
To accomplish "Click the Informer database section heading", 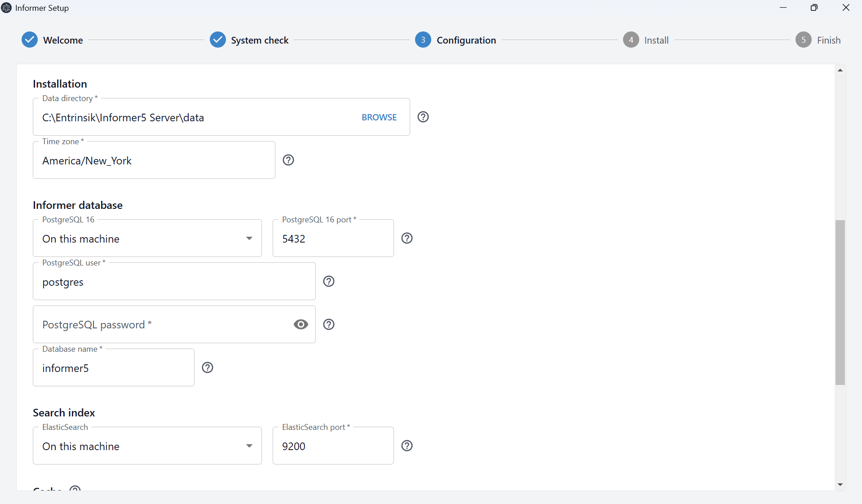I will tap(78, 205).
